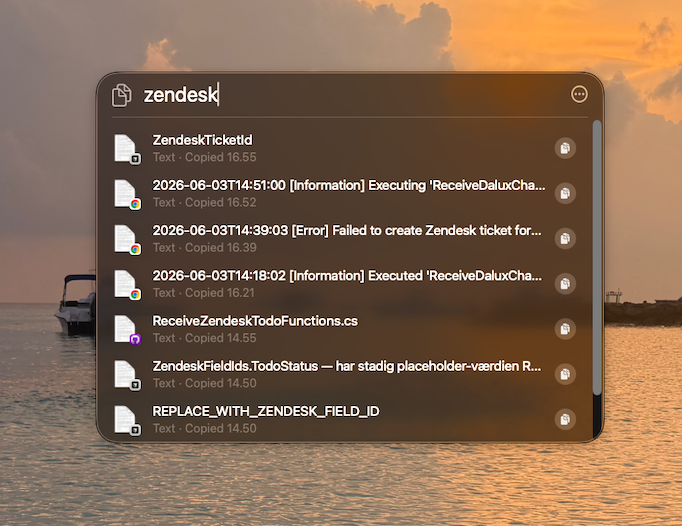Select the 'ZendeskTicketId' clipboard text
Viewport: 682px width, 526px height.
pos(202,140)
